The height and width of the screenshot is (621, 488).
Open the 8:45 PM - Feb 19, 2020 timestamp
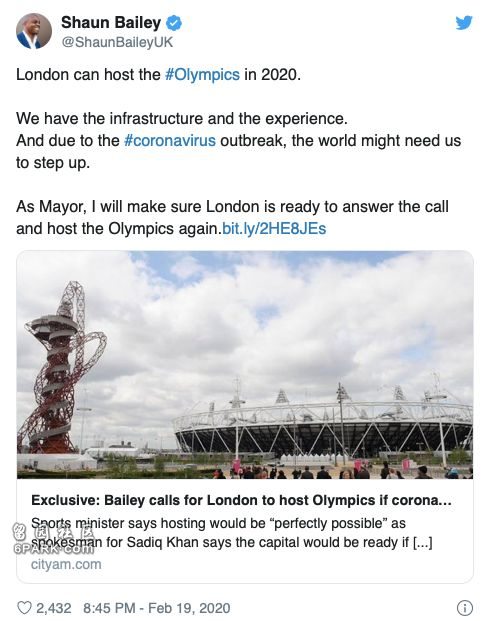tap(156, 608)
